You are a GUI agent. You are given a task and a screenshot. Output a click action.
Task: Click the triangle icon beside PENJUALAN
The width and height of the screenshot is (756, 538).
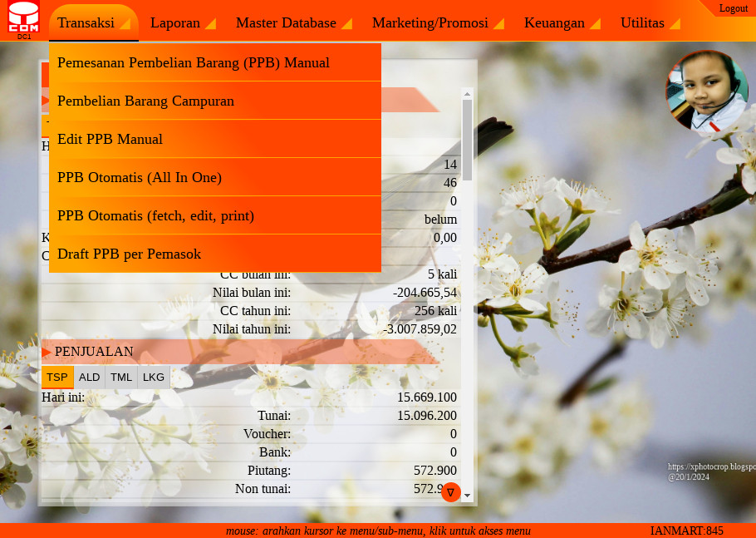(x=47, y=352)
